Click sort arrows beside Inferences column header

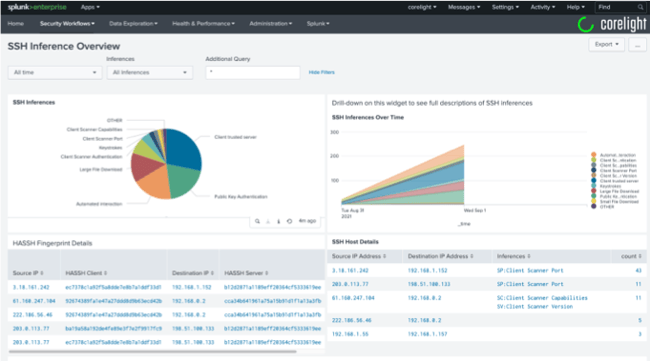[529, 256]
